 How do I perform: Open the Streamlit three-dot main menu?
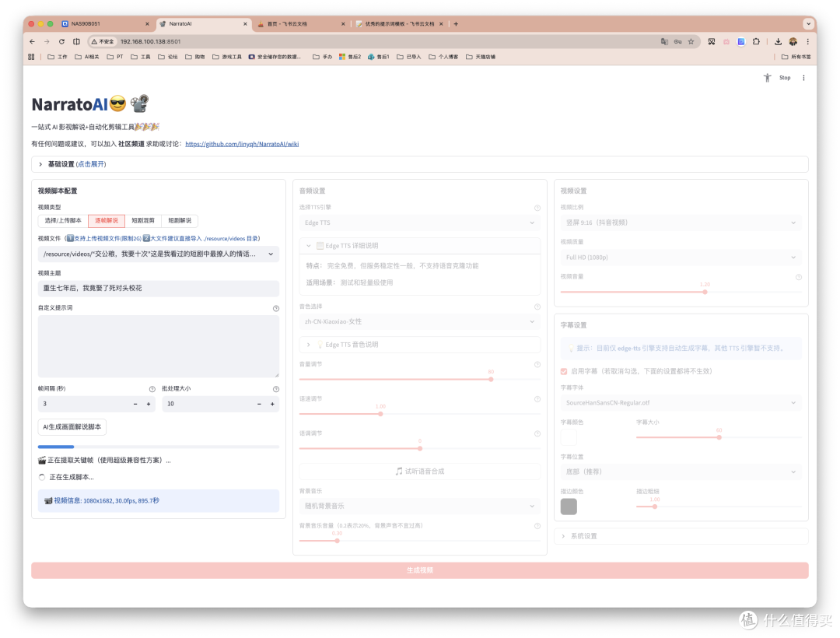803,78
